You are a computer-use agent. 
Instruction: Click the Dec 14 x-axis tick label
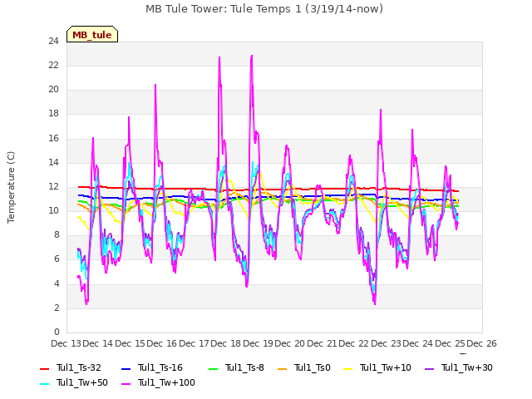tap(98, 343)
